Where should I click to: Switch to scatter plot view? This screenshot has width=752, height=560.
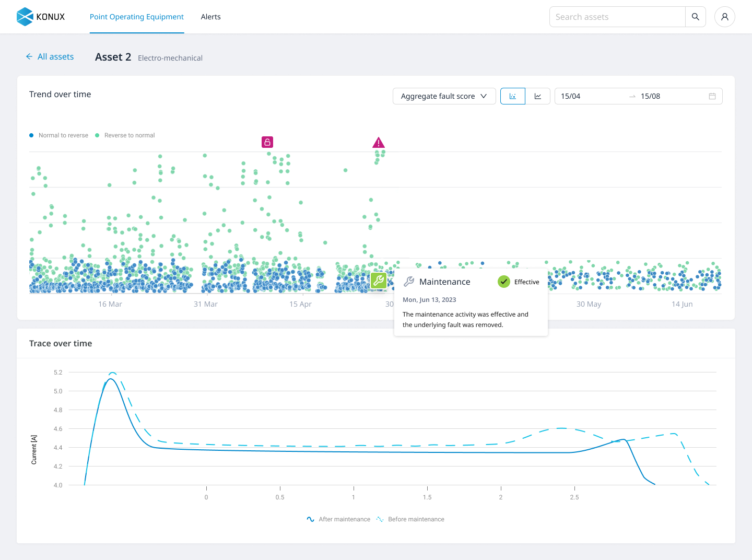click(x=513, y=96)
